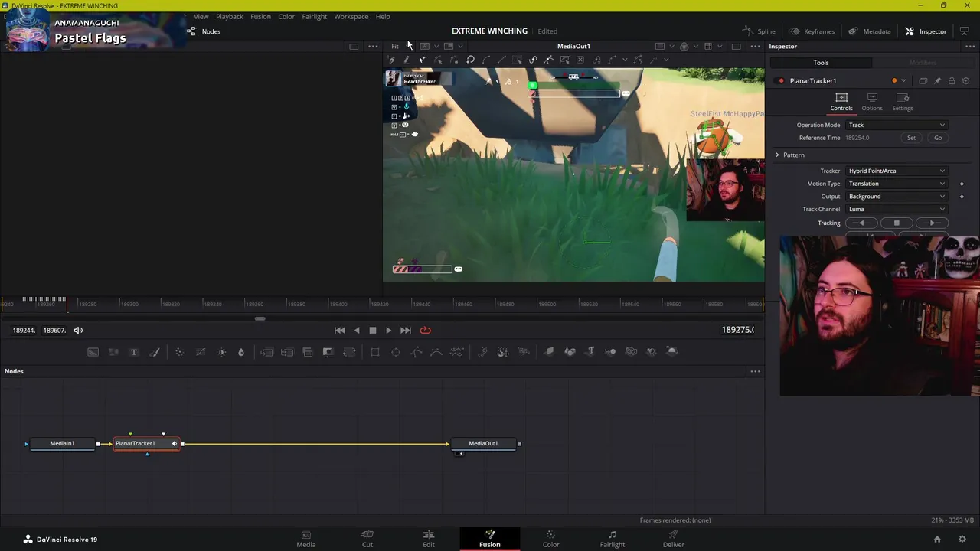Open the viewer Fit zoom dropdown
The image size is (980, 551).
[399, 47]
